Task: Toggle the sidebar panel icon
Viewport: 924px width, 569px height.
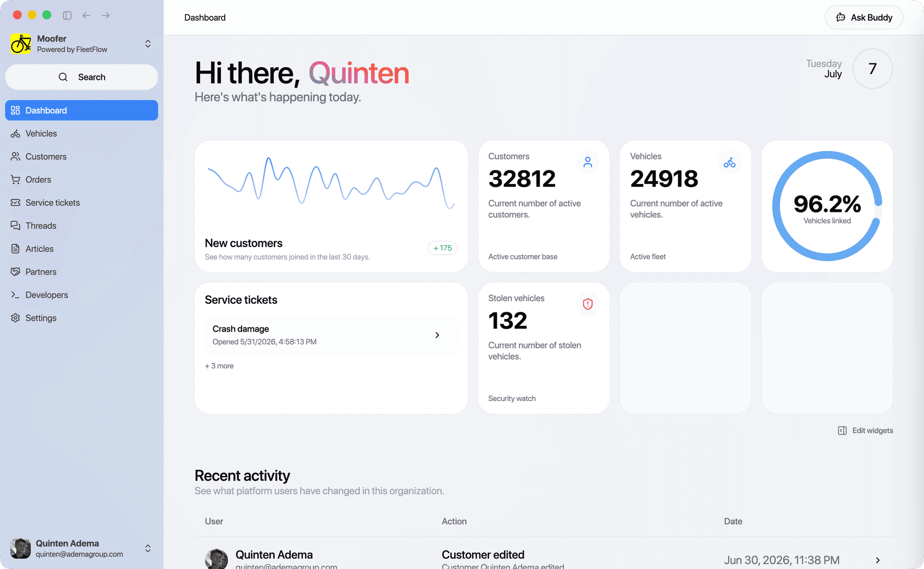Action: [x=67, y=15]
